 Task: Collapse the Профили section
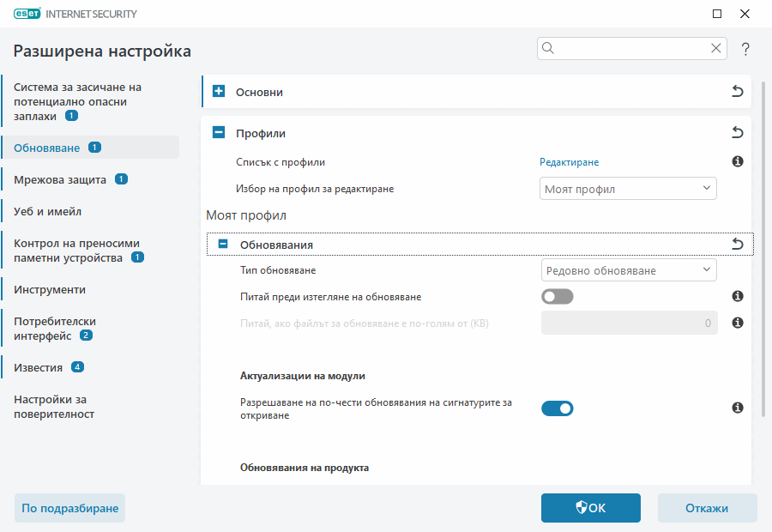(x=221, y=133)
